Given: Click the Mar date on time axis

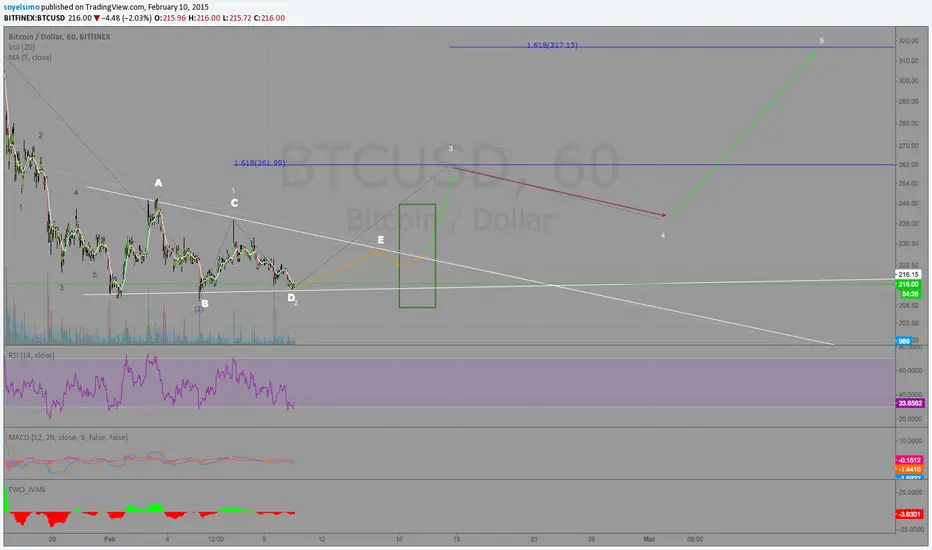Looking at the screenshot, I should click(x=649, y=539).
